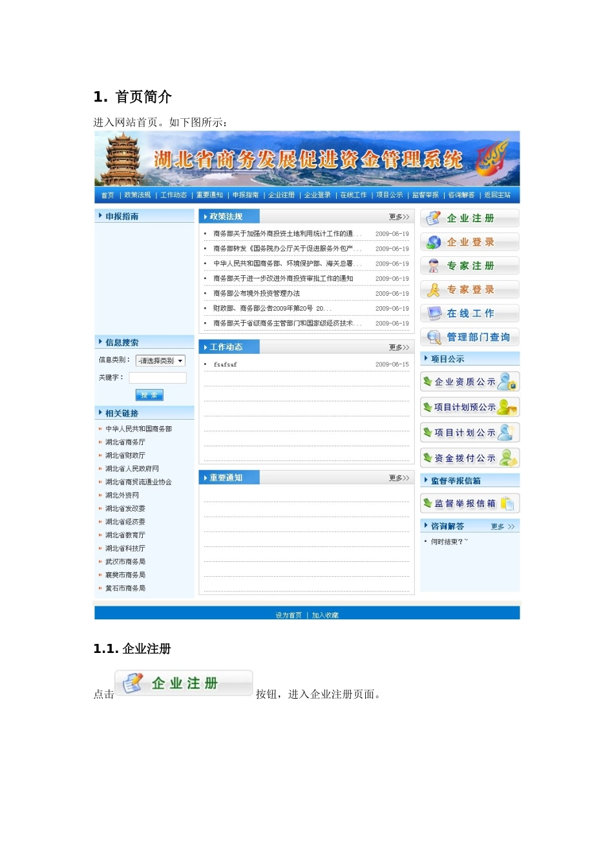Open the fsafsaf entry in 工作动态
Viewport: 614px width, 868px height.
[225, 365]
